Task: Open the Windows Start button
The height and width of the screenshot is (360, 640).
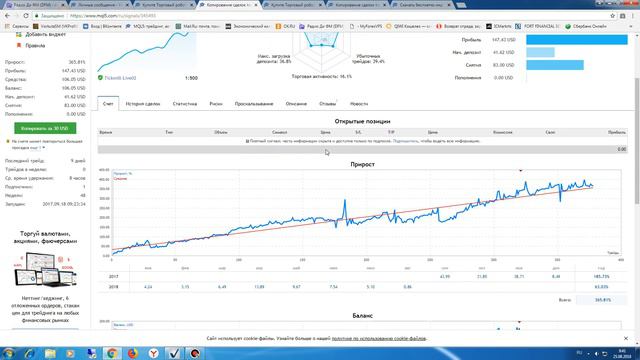Action: tap(9, 353)
